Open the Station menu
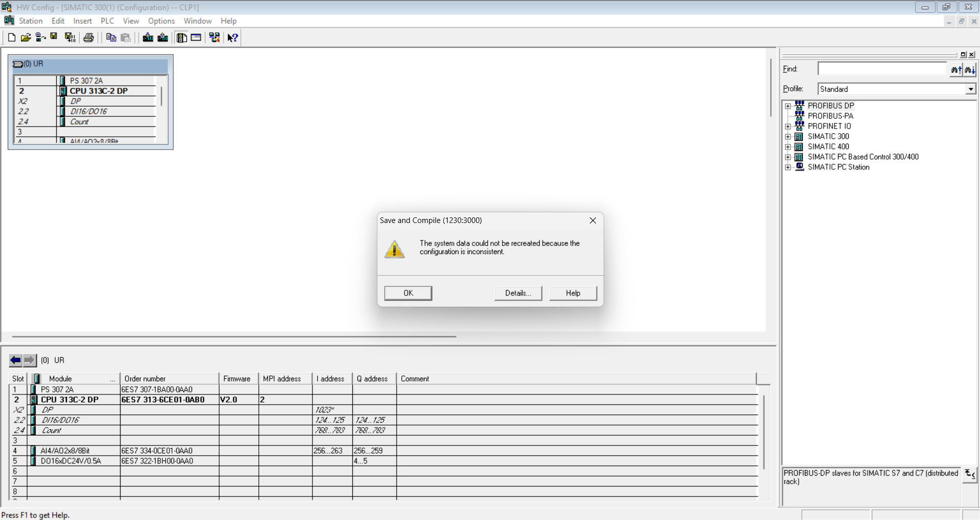 click(x=31, y=21)
